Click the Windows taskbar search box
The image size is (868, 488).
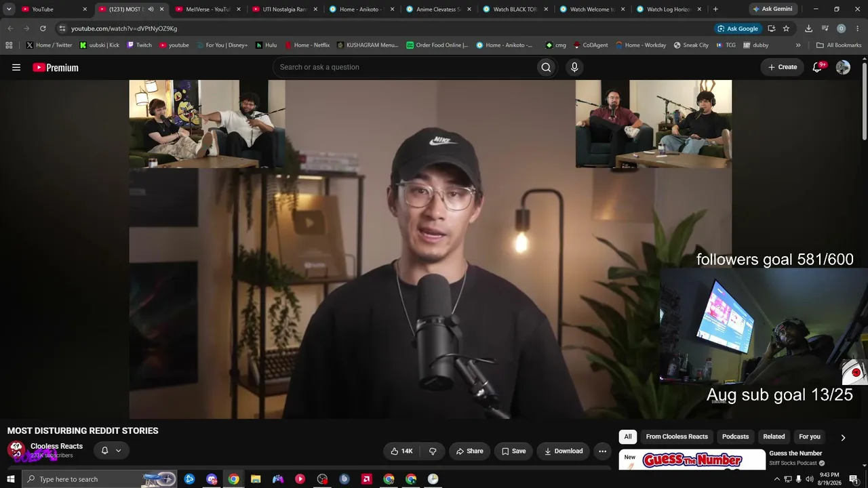tap(99, 479)
